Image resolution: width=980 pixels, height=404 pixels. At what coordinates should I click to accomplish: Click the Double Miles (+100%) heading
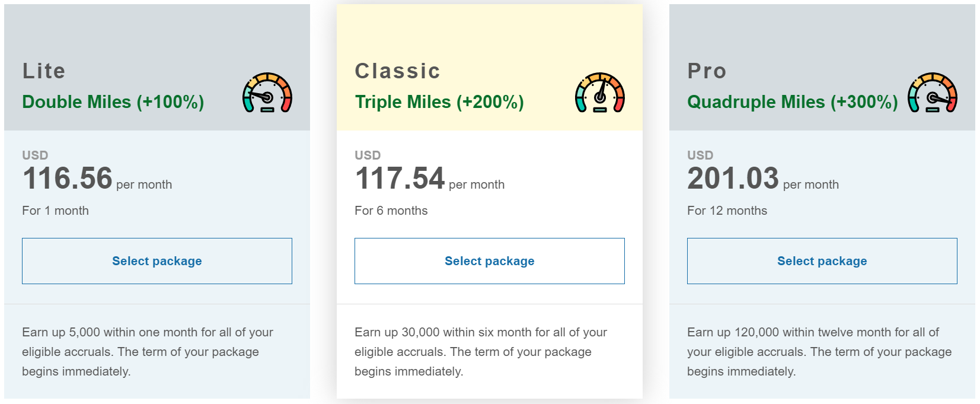(x=113, y=102)
